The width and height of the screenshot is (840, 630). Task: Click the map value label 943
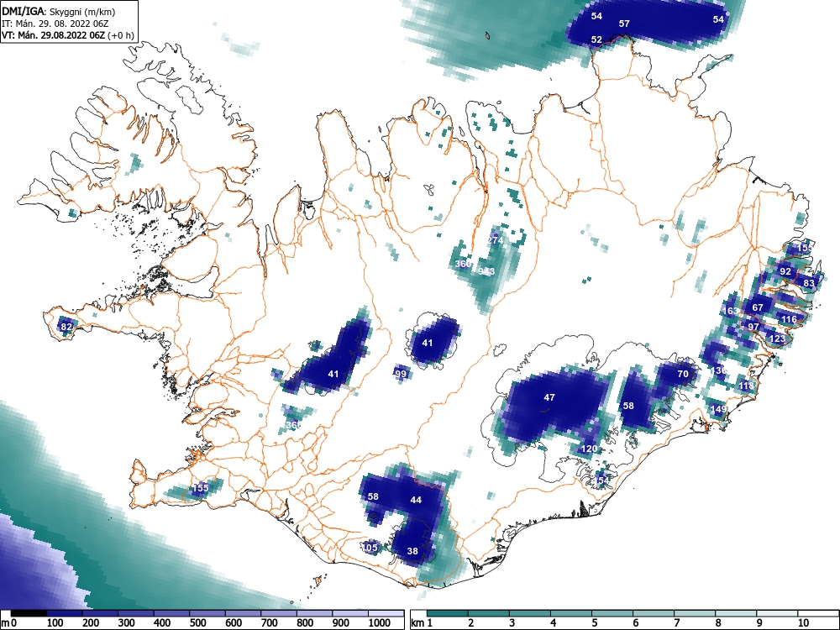pos(486,271)
